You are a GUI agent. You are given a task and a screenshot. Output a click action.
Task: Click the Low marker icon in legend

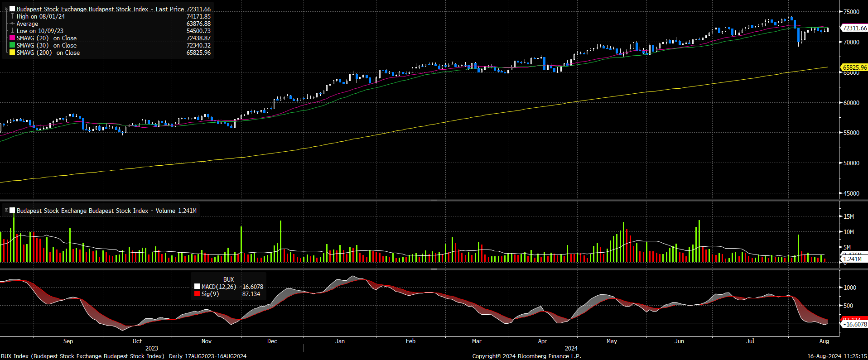tap(12, 31)
